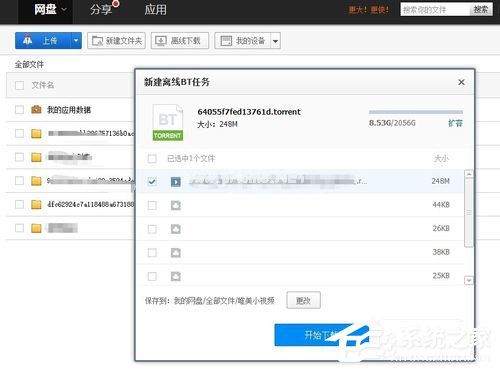Image resolution: width=500 pixels, height=371 pixels.
Task: Switch to the 分享 tab
Action: tap(101, 9)
